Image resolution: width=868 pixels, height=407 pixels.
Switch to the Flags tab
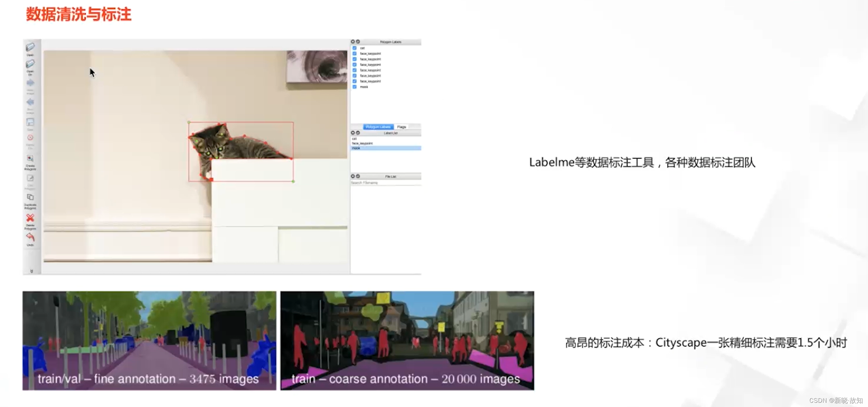(x=401, y=127)
